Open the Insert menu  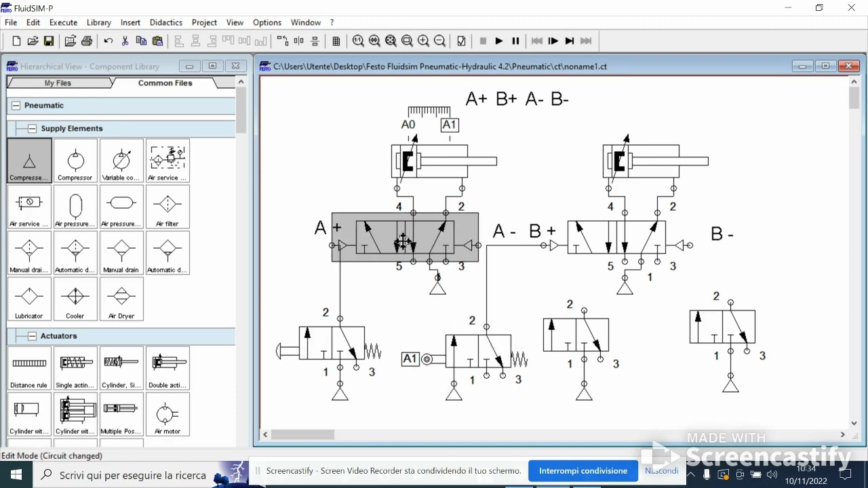coord(130,22)
